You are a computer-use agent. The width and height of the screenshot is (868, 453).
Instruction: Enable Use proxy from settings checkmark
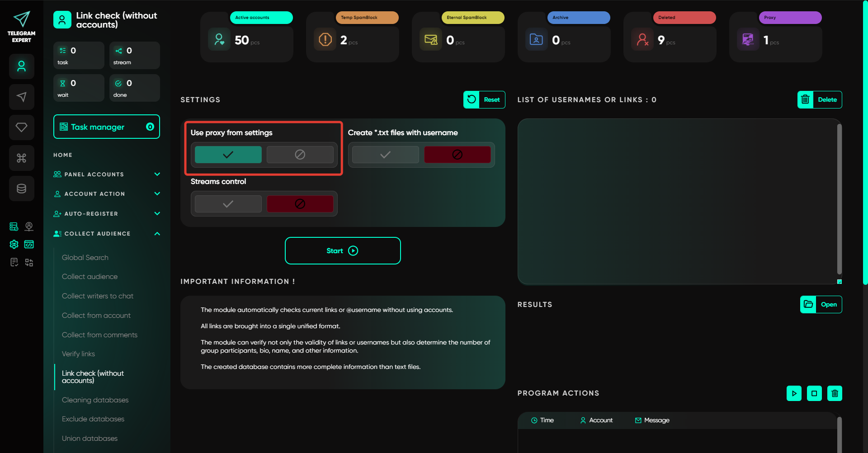tap(228, 155)
